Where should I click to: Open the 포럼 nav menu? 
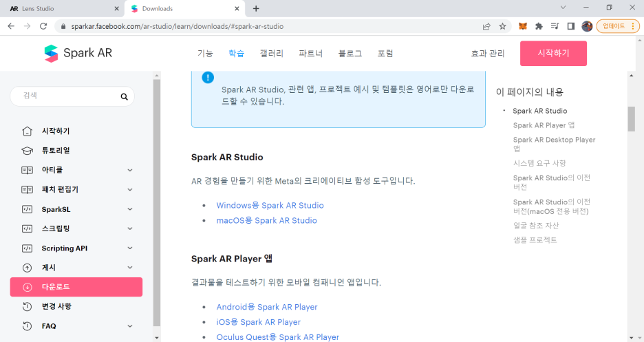point(385,54)
